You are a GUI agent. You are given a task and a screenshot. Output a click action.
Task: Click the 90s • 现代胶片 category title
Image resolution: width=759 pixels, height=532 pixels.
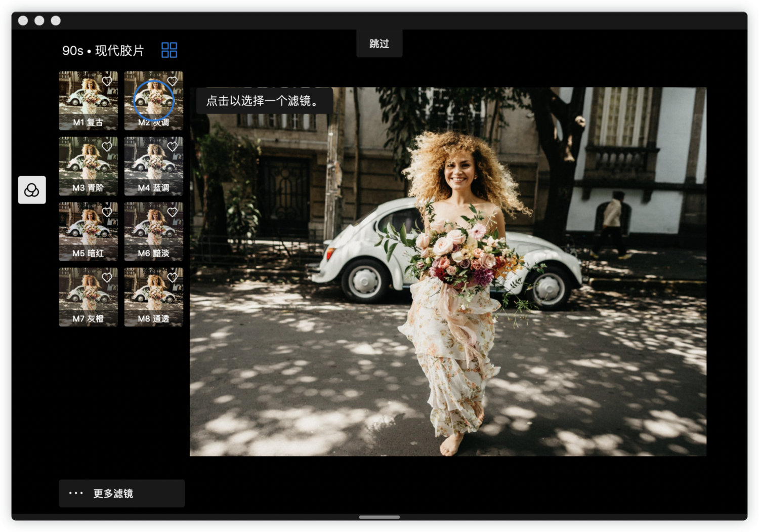[103, 51]
